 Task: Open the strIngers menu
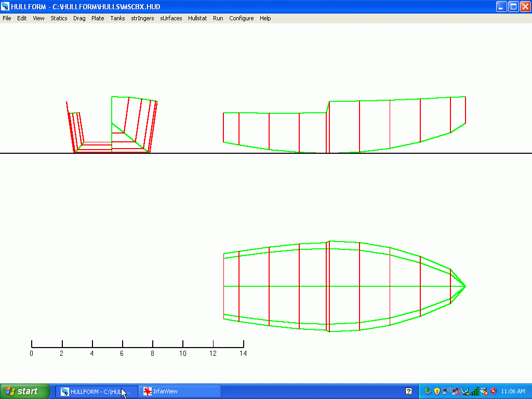(x=142, y=18)
